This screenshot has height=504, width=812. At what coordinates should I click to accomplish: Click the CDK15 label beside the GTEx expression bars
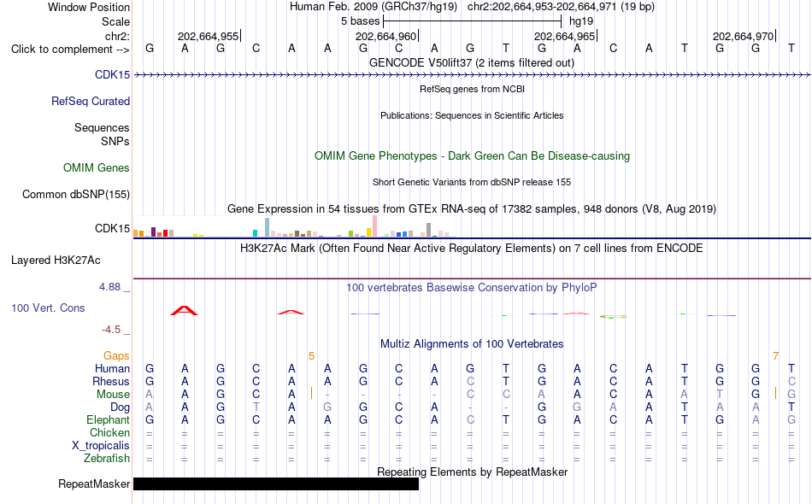tap(112, 228)
